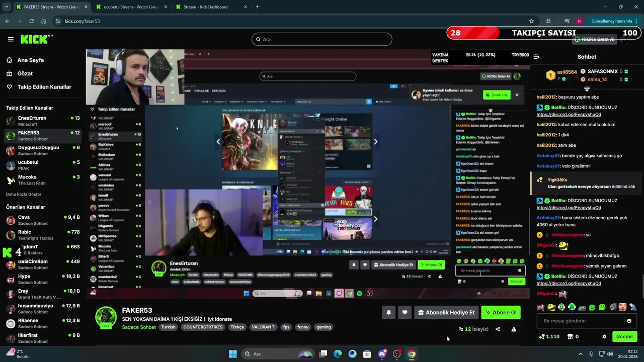Open browser tab search dropdown
The height and width of the screenshot is (362, 644).
pyautogui.click(x=7, y=7)
